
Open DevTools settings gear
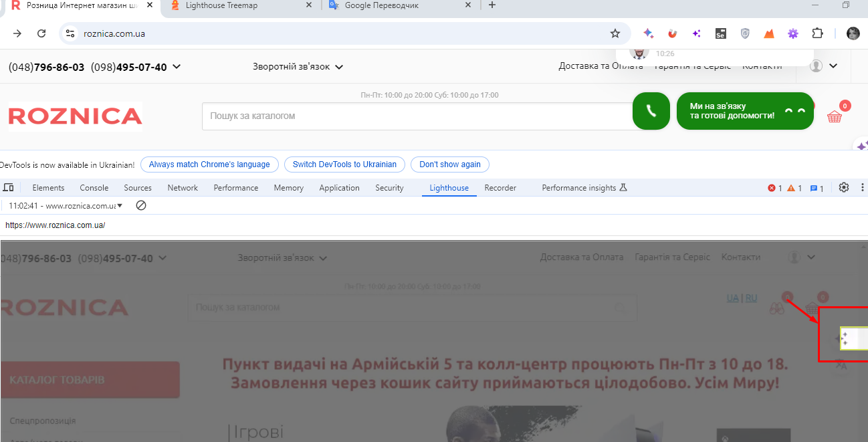pyautogui.click(x=844, y=188)
